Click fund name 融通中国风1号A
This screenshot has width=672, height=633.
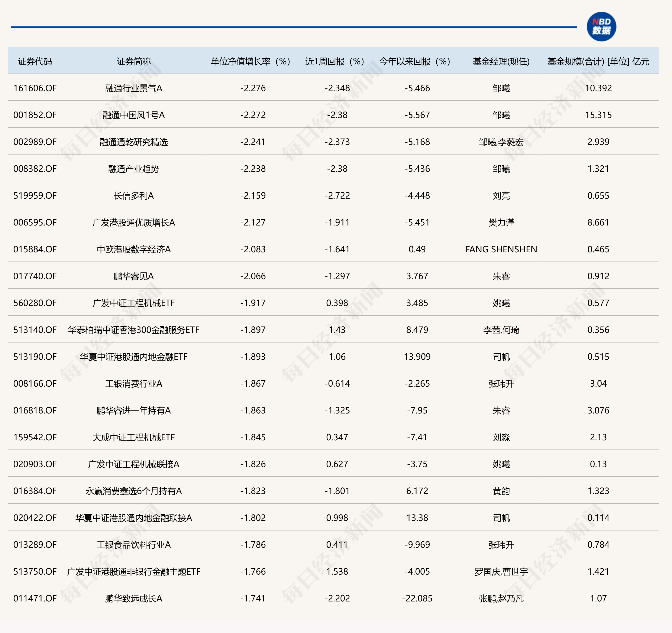133,115
